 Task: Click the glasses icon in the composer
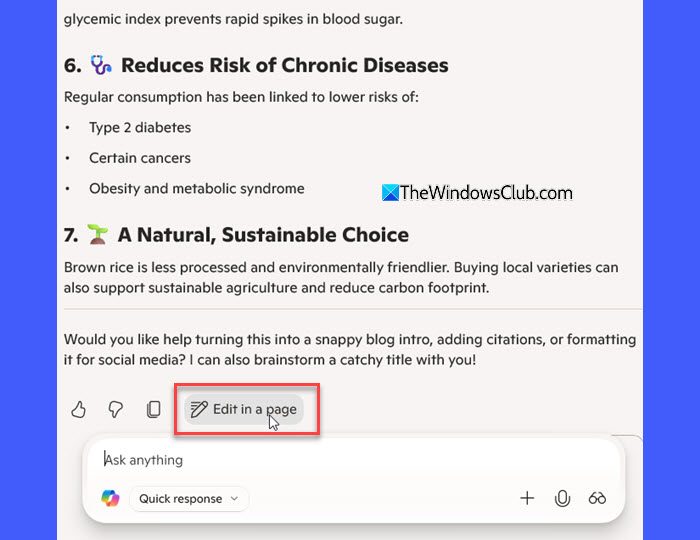597,498
